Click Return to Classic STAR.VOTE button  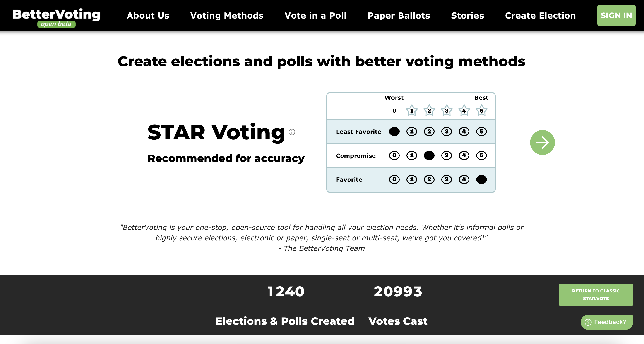(x=596, y=295)
